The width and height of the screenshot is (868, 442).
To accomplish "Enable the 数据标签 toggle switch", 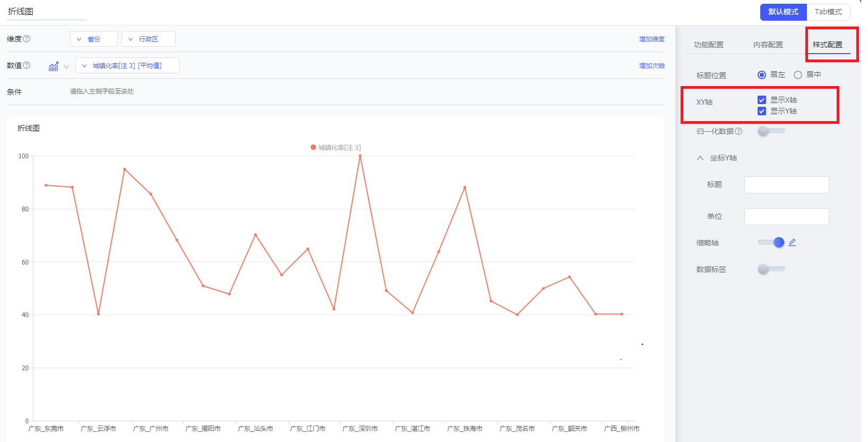I will [x=771, y=269].
